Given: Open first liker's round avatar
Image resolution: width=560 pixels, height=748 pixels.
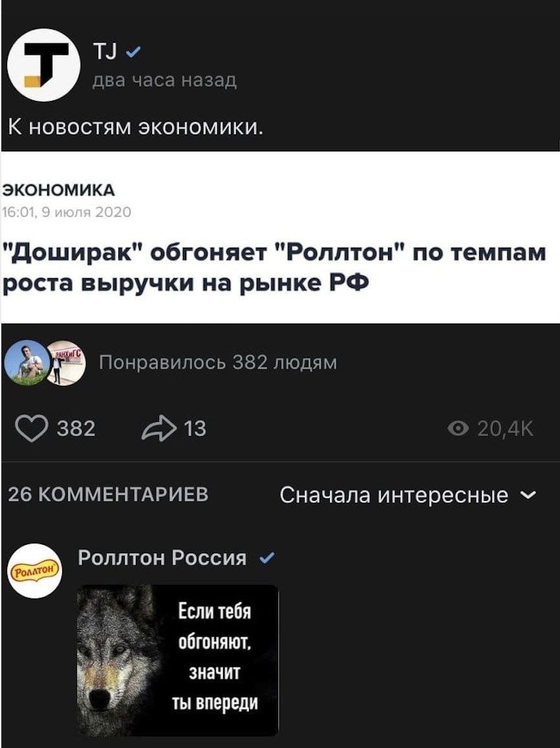Looking at the screenshot, I should pos(27,362).
